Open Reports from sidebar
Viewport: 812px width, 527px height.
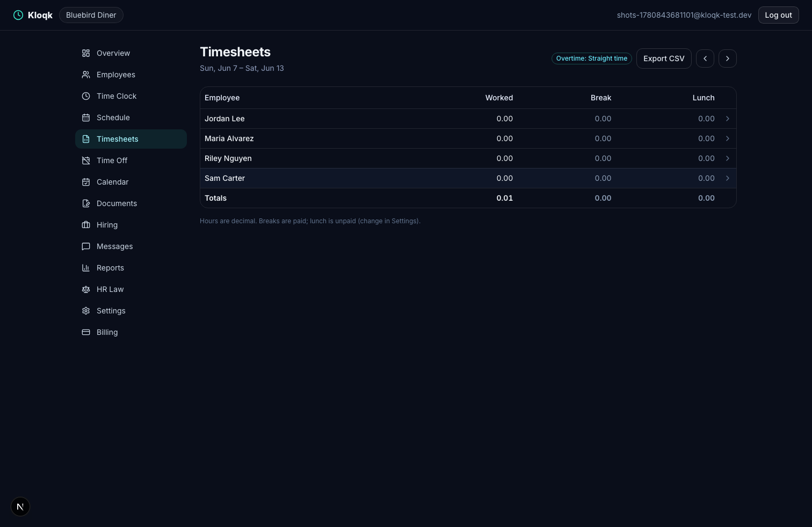(131, 268)
